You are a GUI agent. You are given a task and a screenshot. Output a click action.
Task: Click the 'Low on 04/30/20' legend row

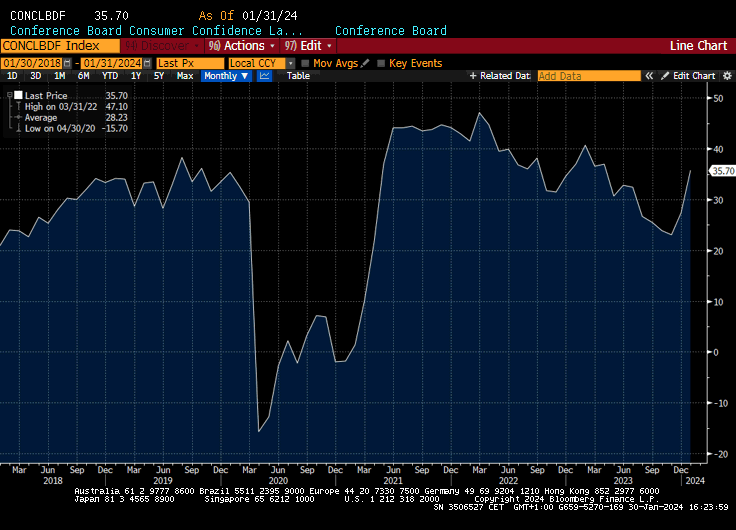(x=60, y=128)
